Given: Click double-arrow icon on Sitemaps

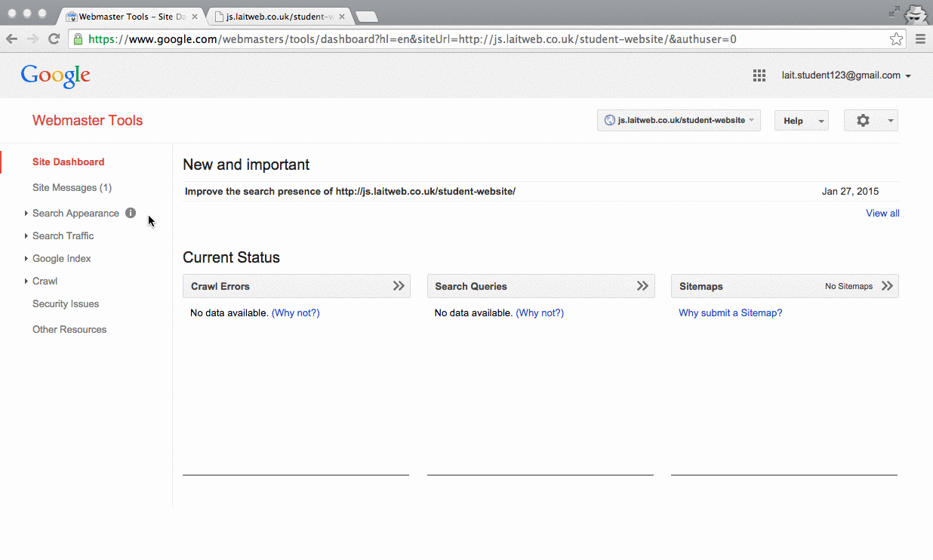Looking at the screenshot, I should pos(887,286).
